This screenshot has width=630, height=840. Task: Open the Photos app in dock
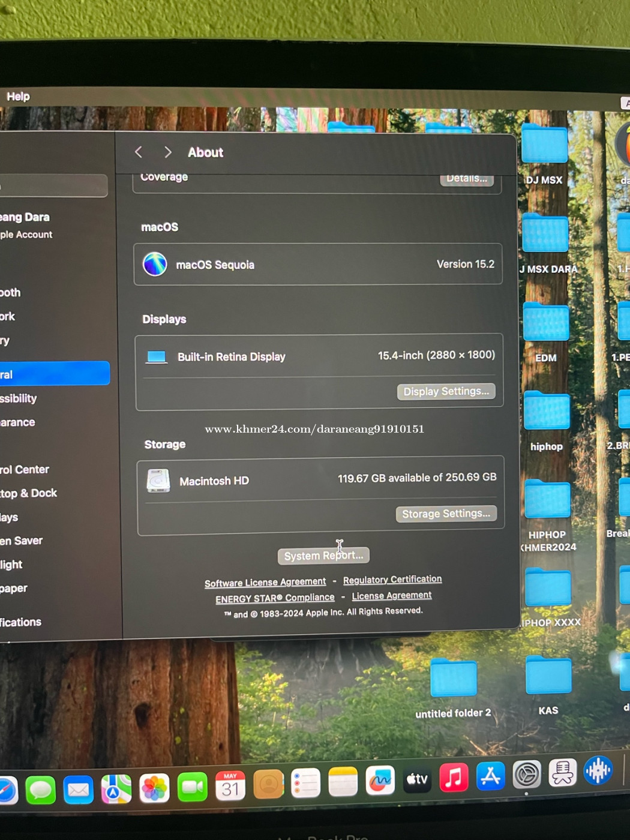pos(154,788)
